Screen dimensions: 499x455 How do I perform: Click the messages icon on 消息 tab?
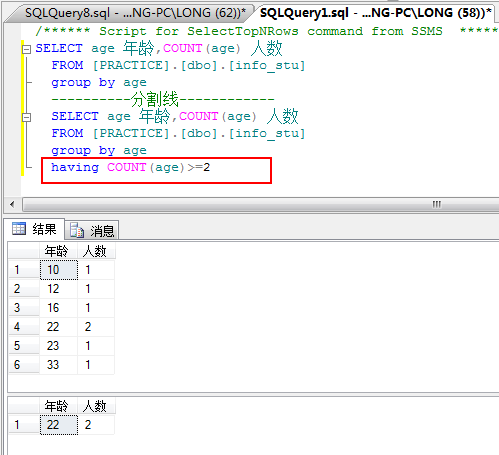click(x=77, y=230)
